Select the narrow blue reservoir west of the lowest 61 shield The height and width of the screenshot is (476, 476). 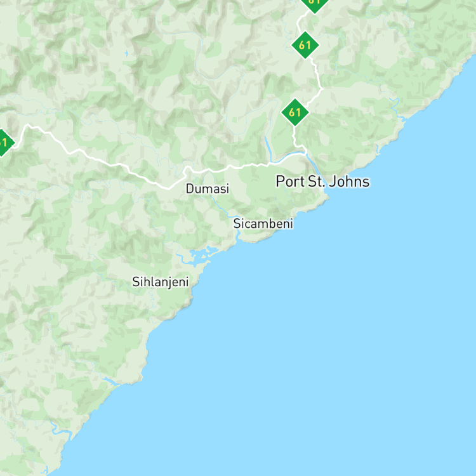(x=268, y=147)
